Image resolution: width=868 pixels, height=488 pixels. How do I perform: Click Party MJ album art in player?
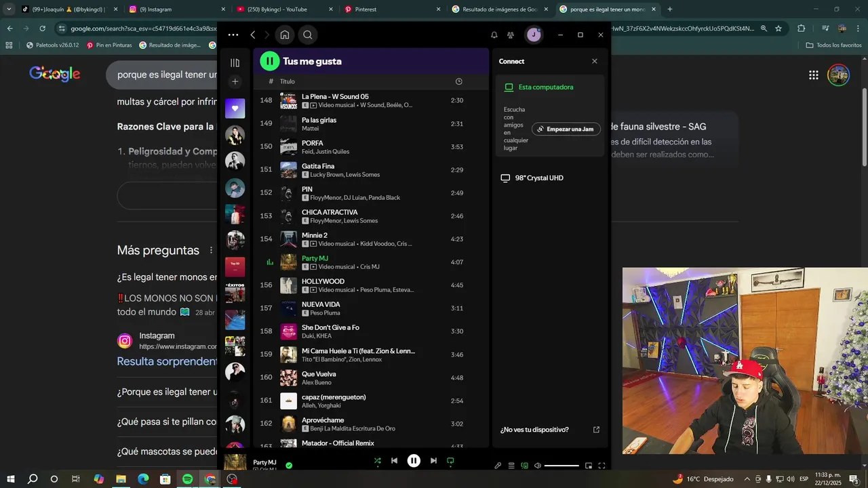235,462
